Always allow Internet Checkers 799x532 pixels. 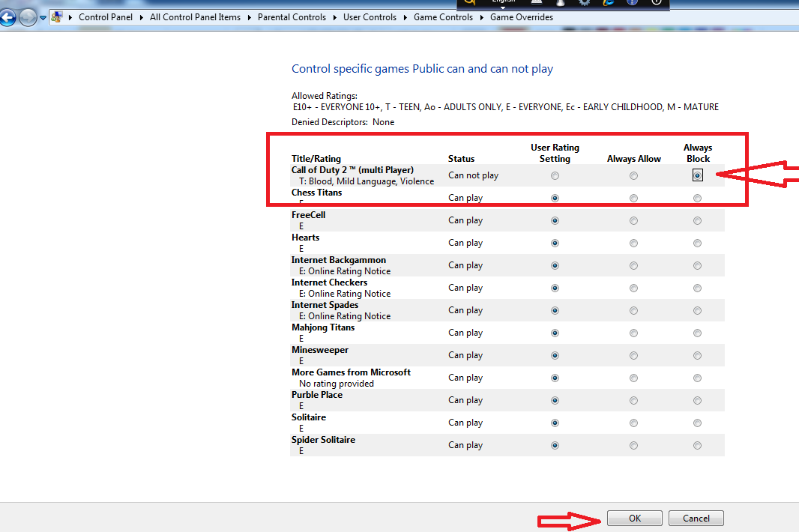[633, 288]
